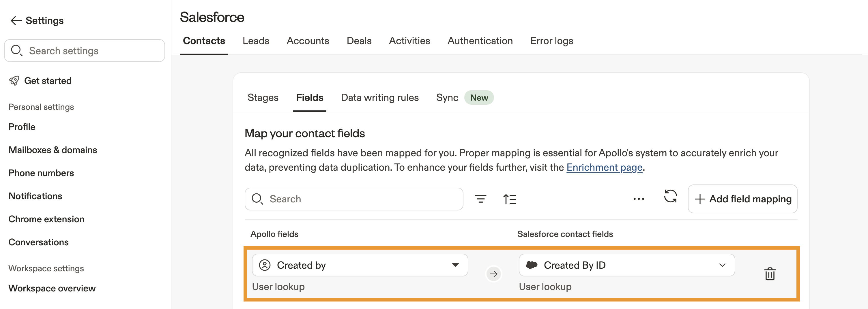Open the Deals tab
The height and width of the screenshot is (309, 868).
pyautogui.click(x=359, y=41)
